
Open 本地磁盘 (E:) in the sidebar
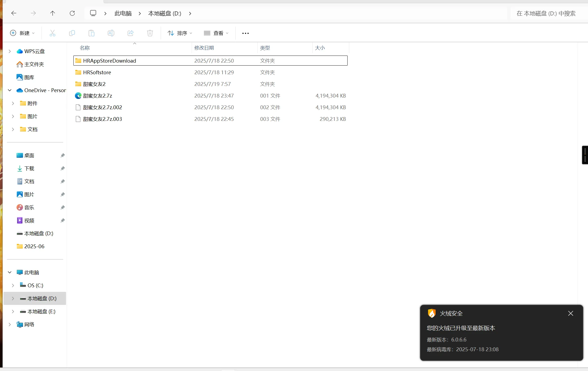[x=37, y=311]
